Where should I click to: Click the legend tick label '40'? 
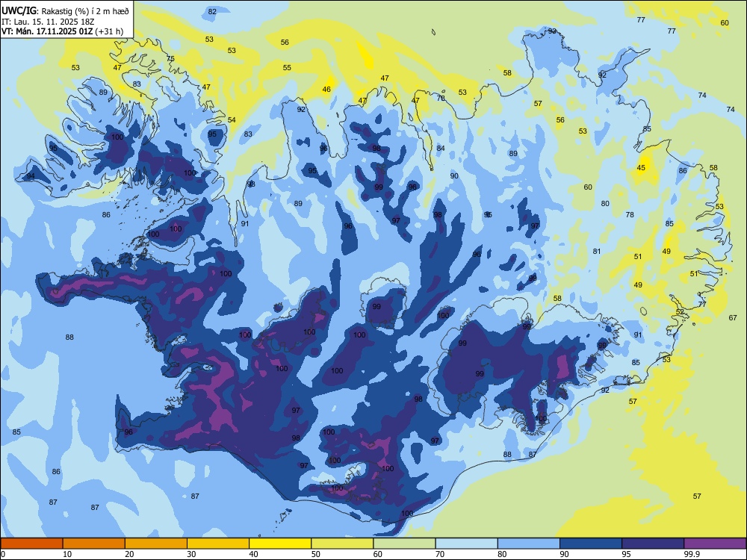(x=254, y=554)
